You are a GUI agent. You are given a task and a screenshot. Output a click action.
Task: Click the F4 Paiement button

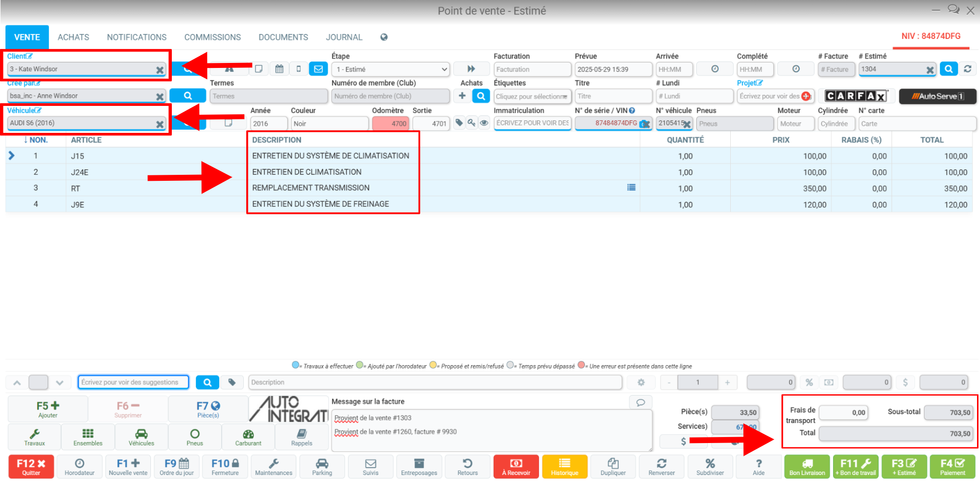[x=953, y=467]
